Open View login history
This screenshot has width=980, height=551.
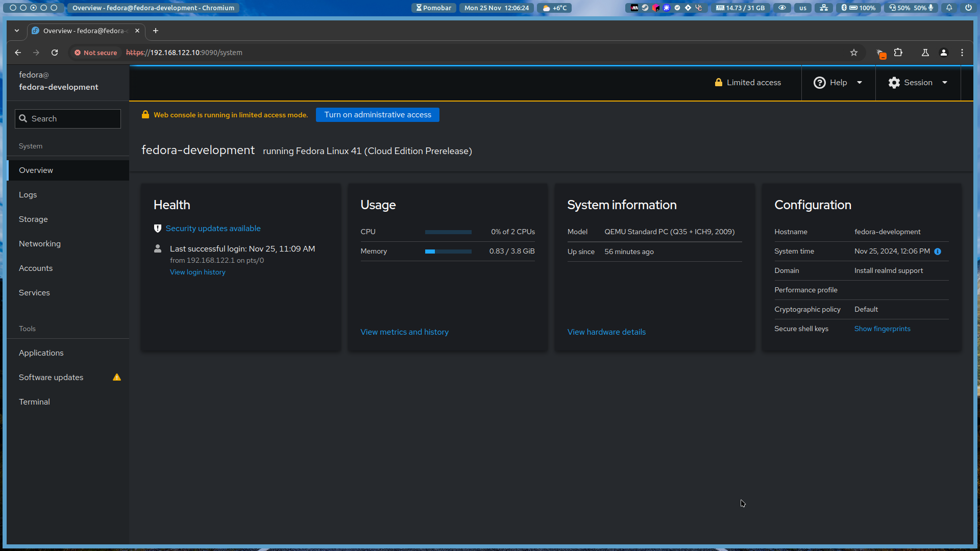[x=198, y=272]
